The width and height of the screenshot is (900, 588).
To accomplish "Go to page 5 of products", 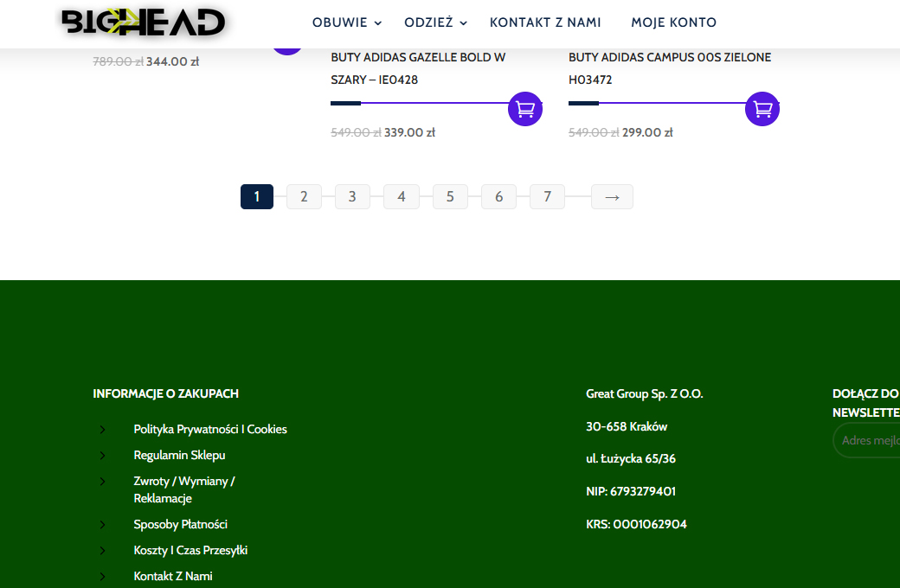I will click(450, 197).
